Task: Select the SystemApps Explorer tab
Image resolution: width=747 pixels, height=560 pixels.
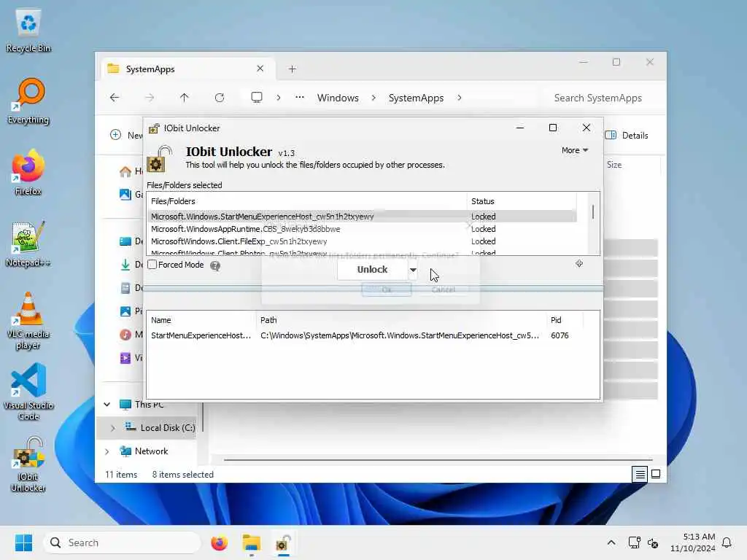Action: [x=187, y=69]
